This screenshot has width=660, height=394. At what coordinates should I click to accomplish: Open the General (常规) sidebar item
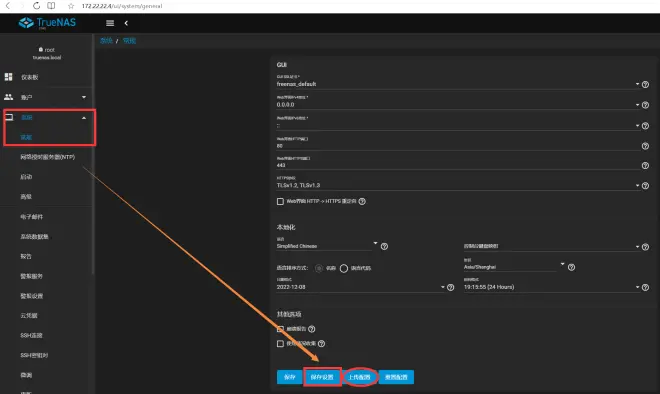tap(26, 137)
